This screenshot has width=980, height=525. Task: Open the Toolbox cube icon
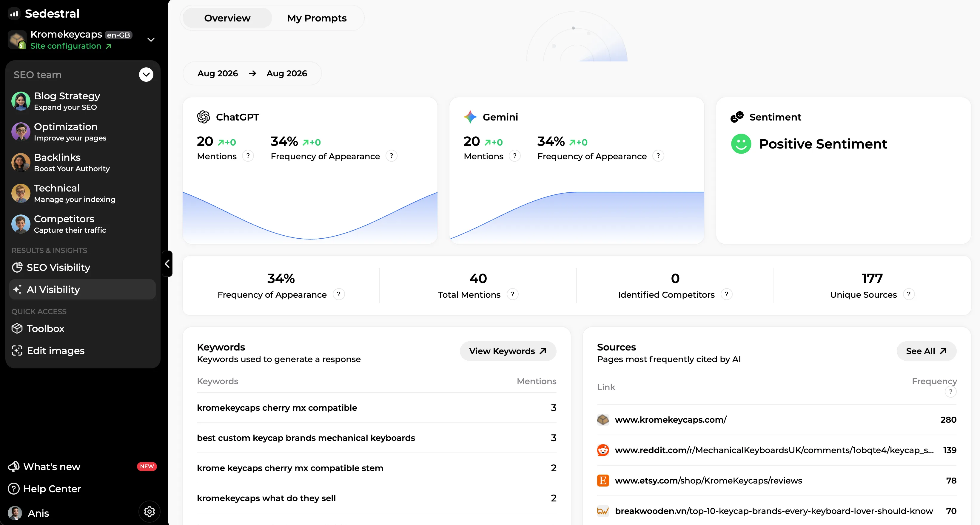click(17, 328)
